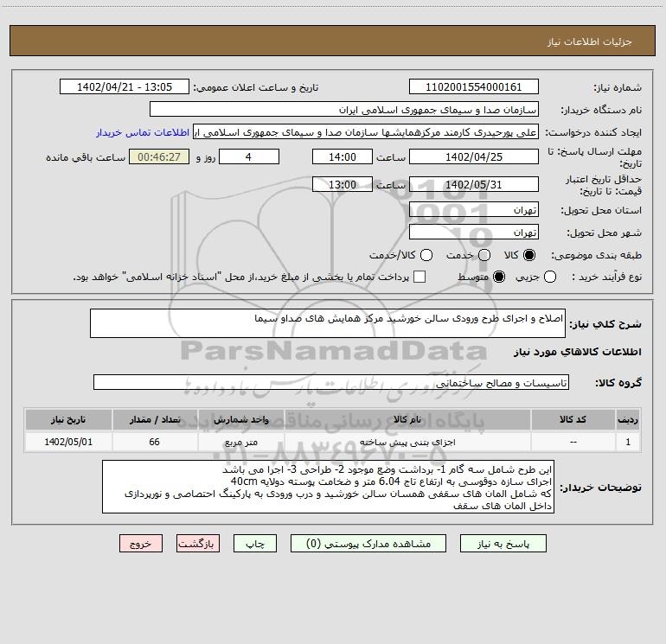Screen dimensions: 666x644
Task: Click the price validity date 1402/05/31
Action: tap(474, 185)
